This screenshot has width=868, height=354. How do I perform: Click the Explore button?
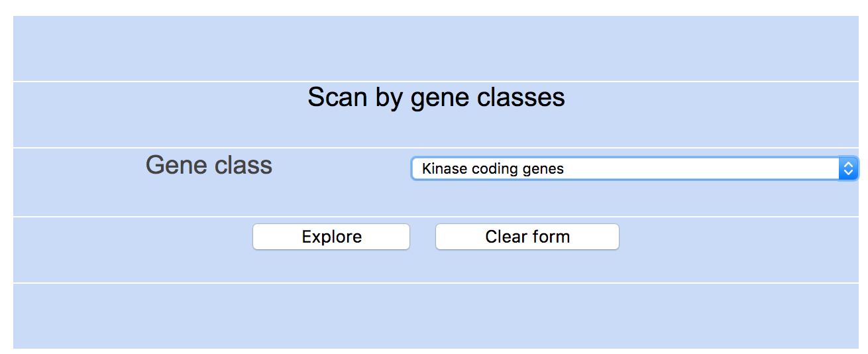[331, 237]
